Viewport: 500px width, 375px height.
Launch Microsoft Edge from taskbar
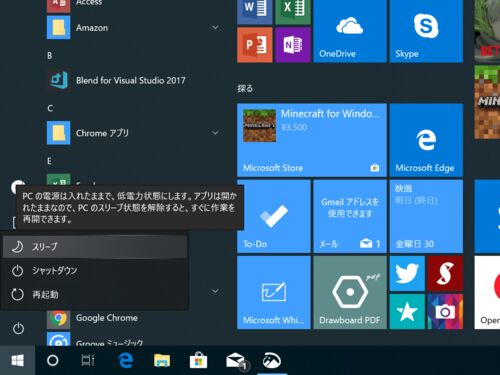(x=126, y=360)
